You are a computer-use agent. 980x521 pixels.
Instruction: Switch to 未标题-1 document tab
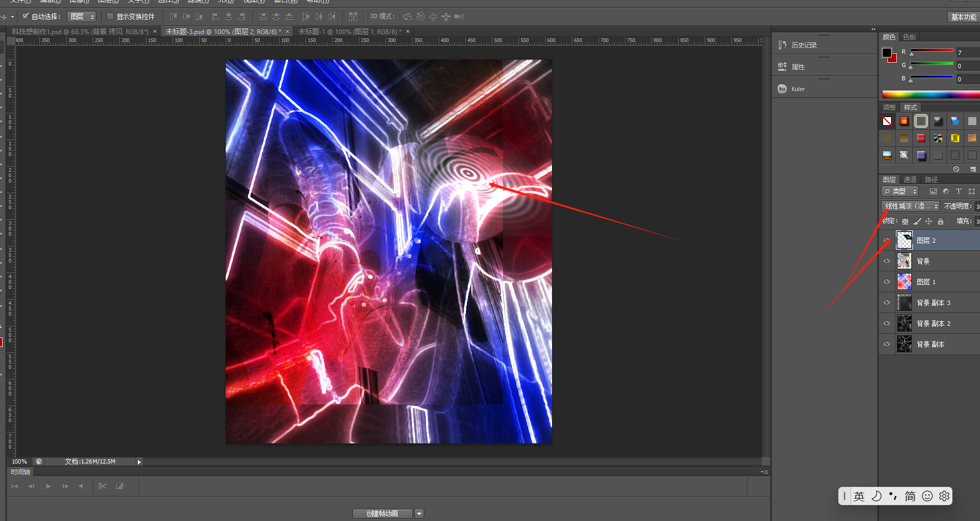click(350, 32)
